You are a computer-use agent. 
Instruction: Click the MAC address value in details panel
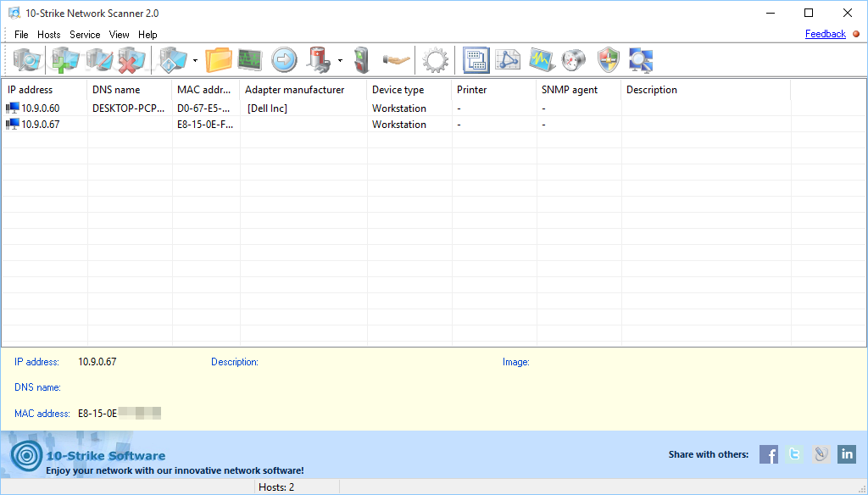119,413
